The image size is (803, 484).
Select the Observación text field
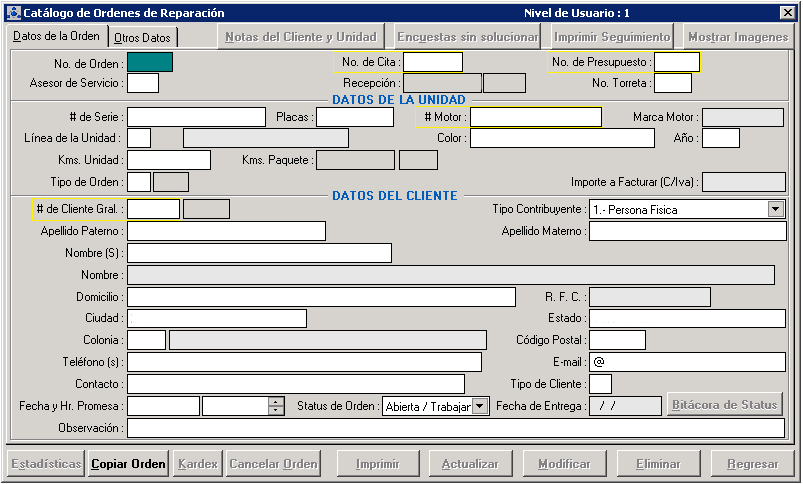455,428
